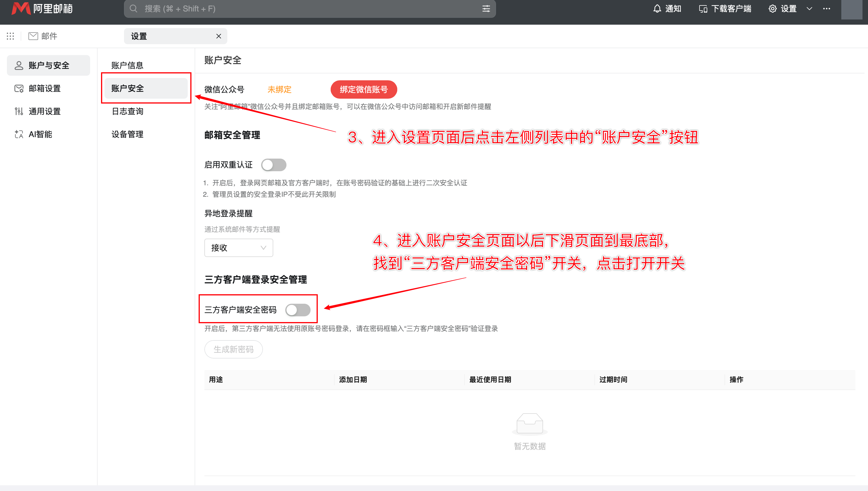Open 通用设置 in the sidebar
868x491 pixels.
point(49,111)
